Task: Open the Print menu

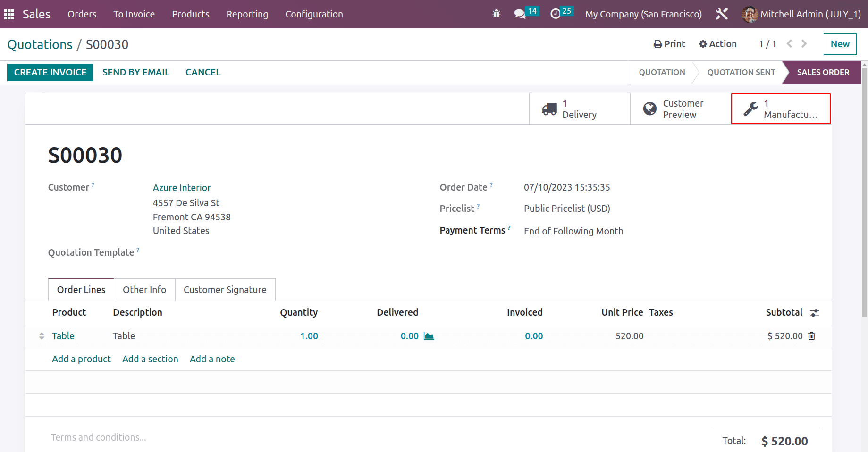Action: (669, 44)
